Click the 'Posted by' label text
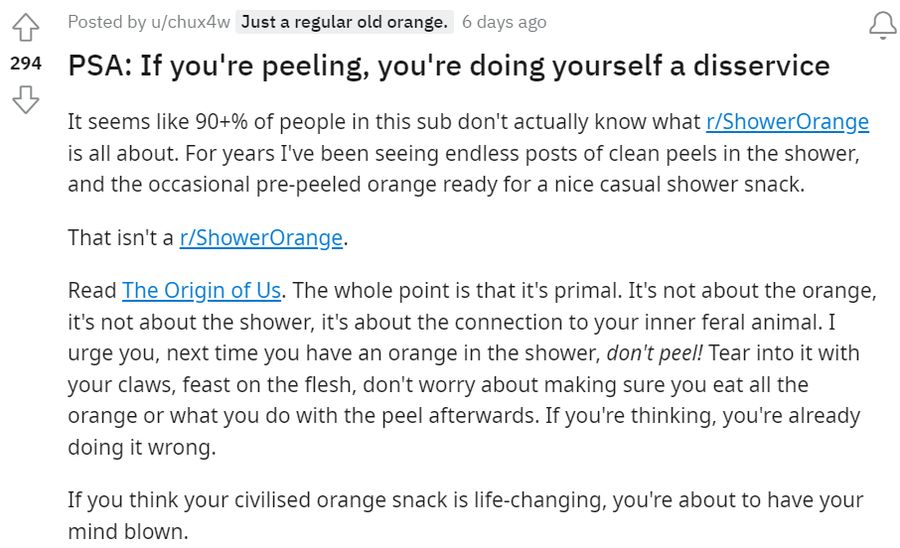This screenshot has height=548, width=900. pyautogui.click(x=107, y=22)
